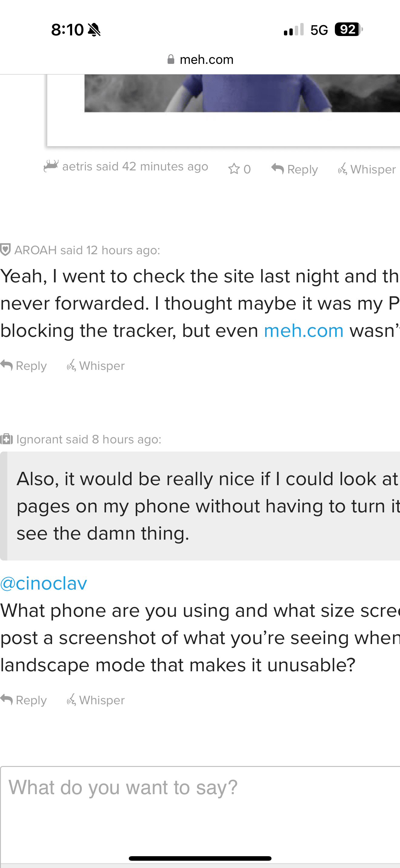
Task: Tap the battery indicator showing 92
Action: (348, 30)
